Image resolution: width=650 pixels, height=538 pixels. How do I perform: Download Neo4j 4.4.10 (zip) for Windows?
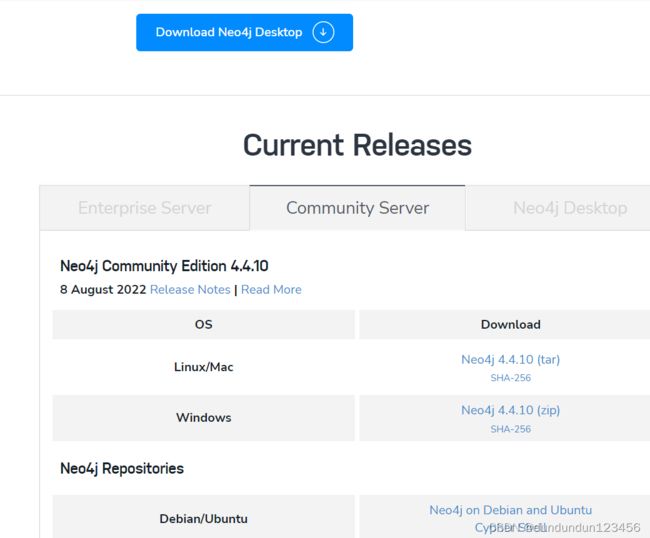click(x=510, y=410)
